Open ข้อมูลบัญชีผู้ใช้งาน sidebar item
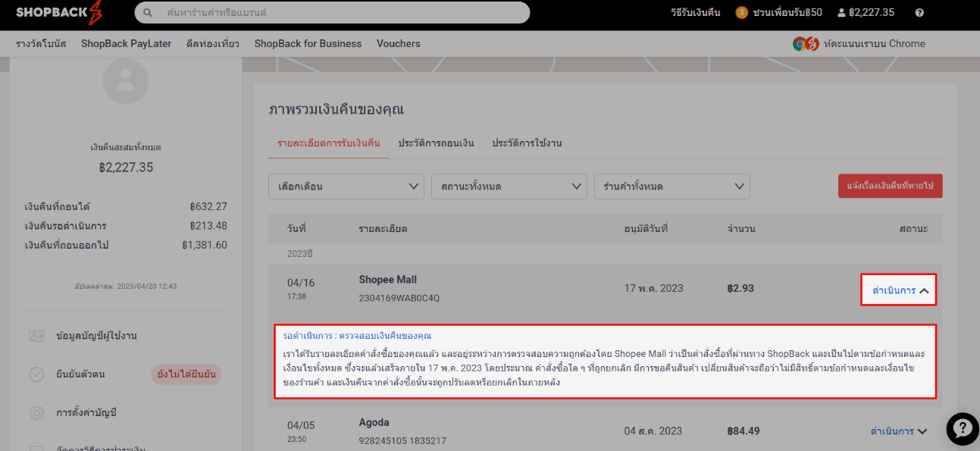 pyautogui.click(x=96, y=336)
